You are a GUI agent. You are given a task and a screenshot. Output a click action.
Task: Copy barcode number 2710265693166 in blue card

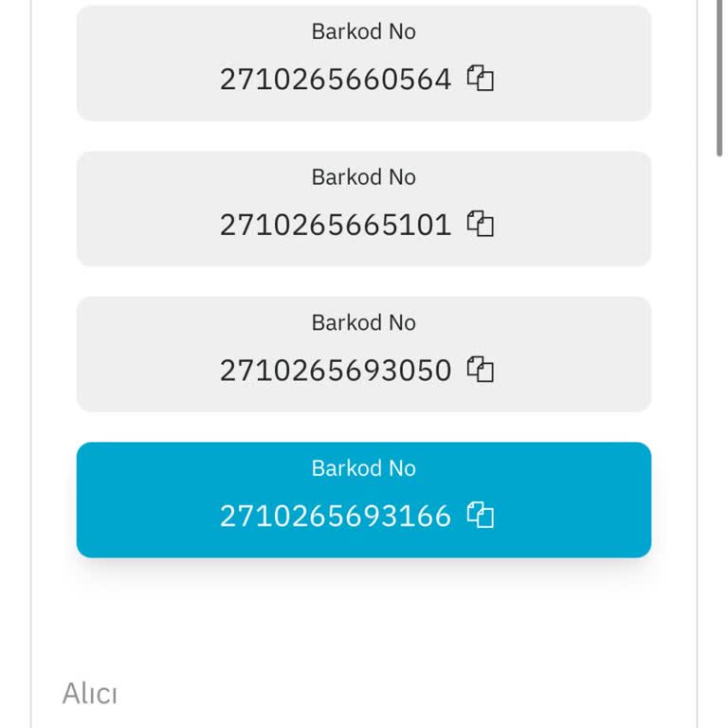[x=481, y=516]
